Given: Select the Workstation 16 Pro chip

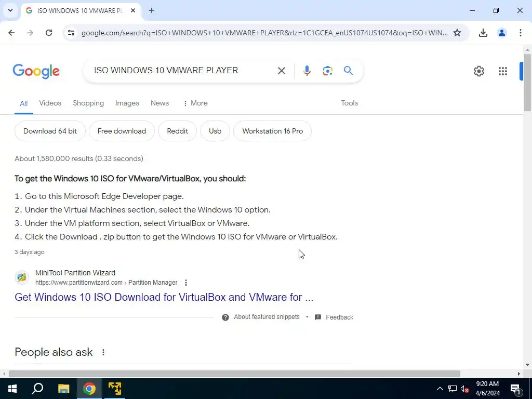Looking at the screenshot, I should click(272, 131).
